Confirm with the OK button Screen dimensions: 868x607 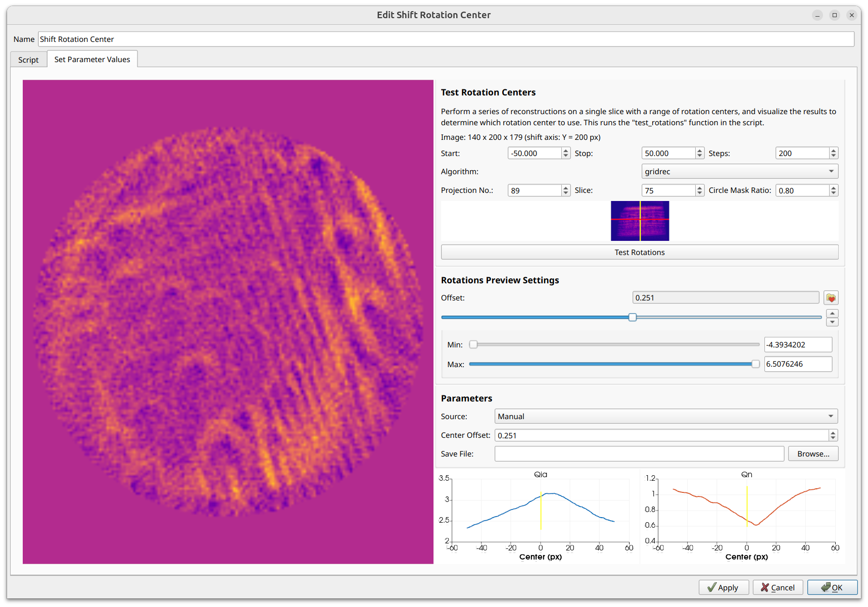point(832,587)
